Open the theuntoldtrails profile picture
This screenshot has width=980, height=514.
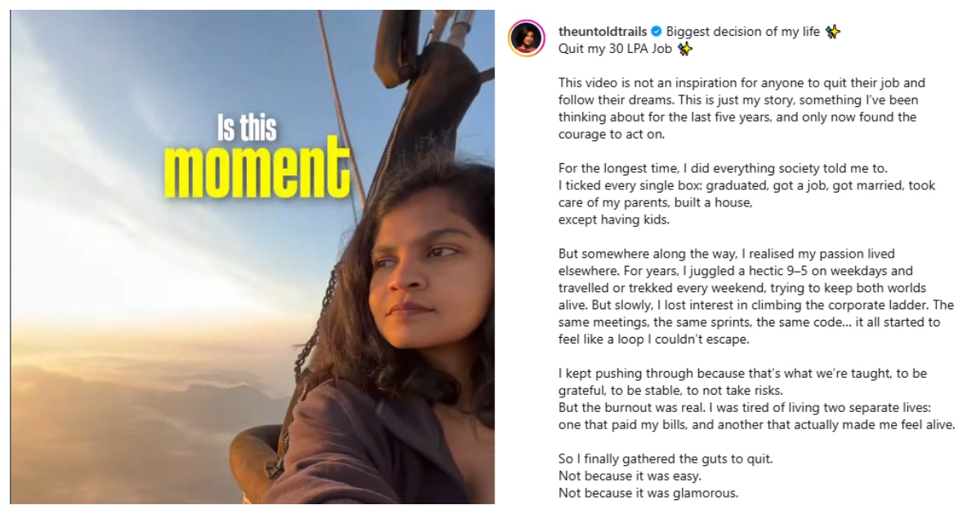coord(527,38)
